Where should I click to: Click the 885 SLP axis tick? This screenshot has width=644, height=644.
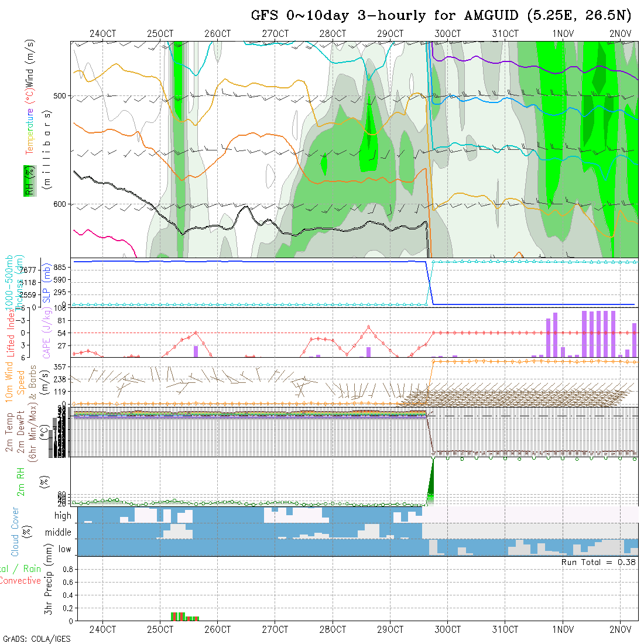(x=63, y=268)
